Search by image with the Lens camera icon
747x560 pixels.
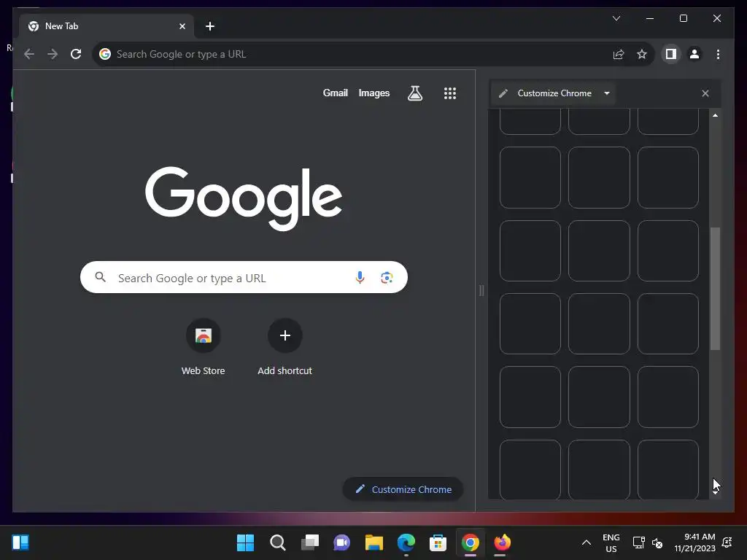(387, 277)
